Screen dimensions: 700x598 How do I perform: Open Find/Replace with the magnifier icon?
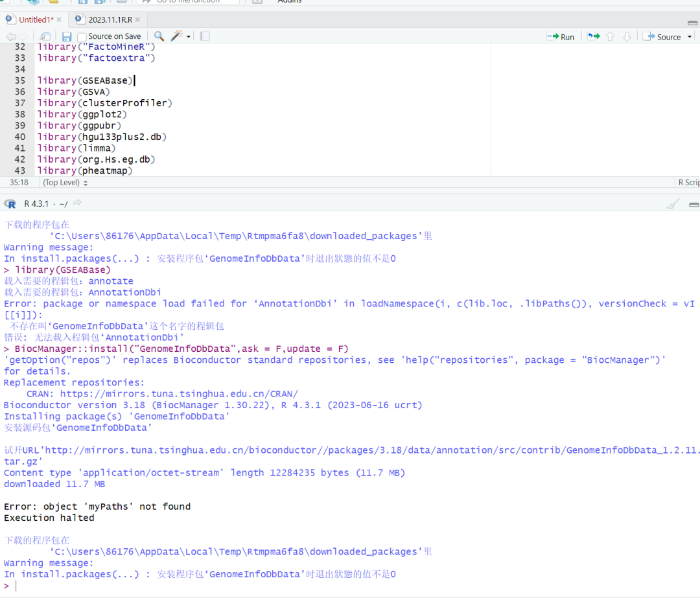pyautogui.click(x=159, y=36)
